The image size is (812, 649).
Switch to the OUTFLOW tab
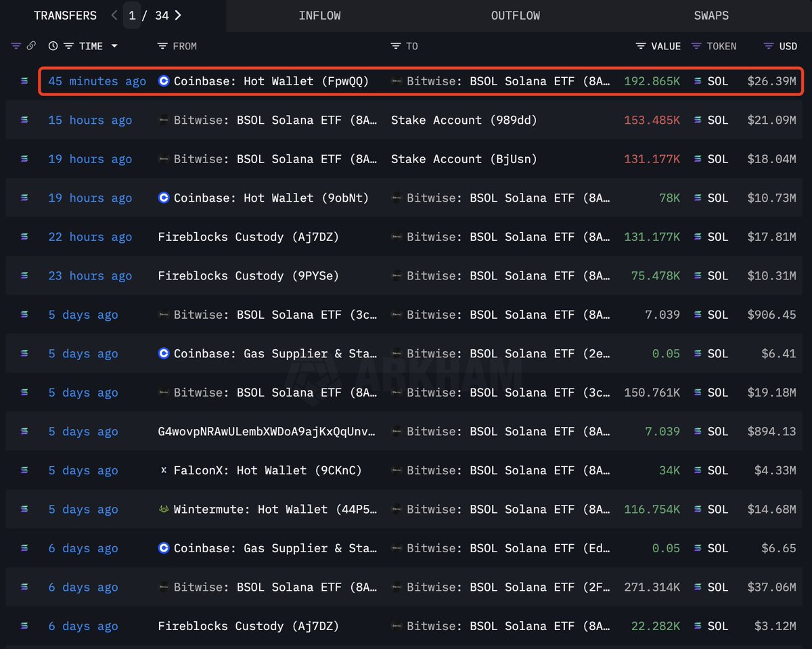click(515, 15)
